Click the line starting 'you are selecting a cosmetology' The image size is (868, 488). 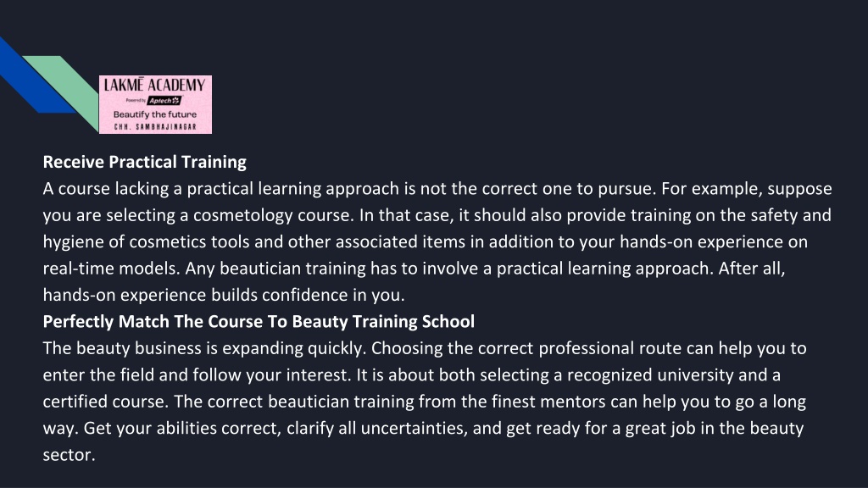coord(437,215)
